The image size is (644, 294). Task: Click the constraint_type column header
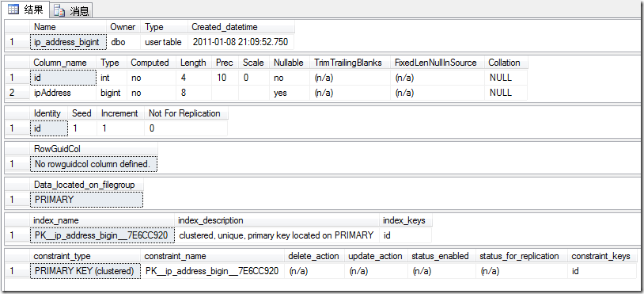tap(85, 257)
